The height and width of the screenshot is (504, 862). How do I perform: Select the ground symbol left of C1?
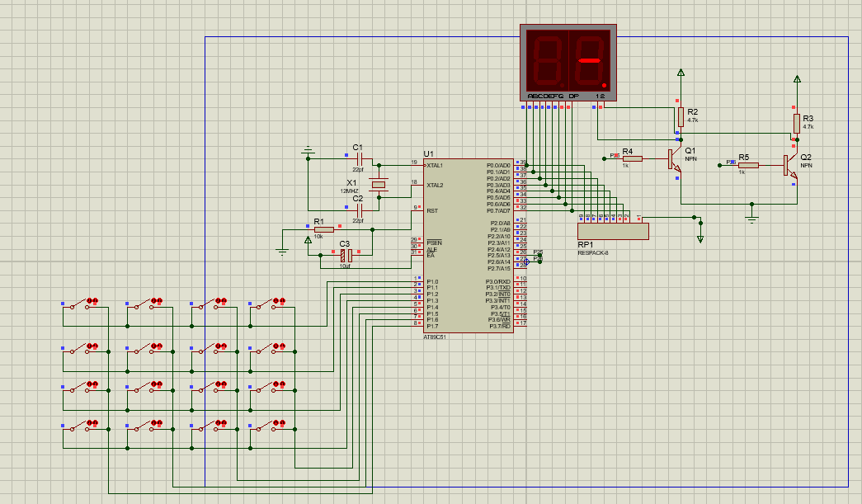308,151
